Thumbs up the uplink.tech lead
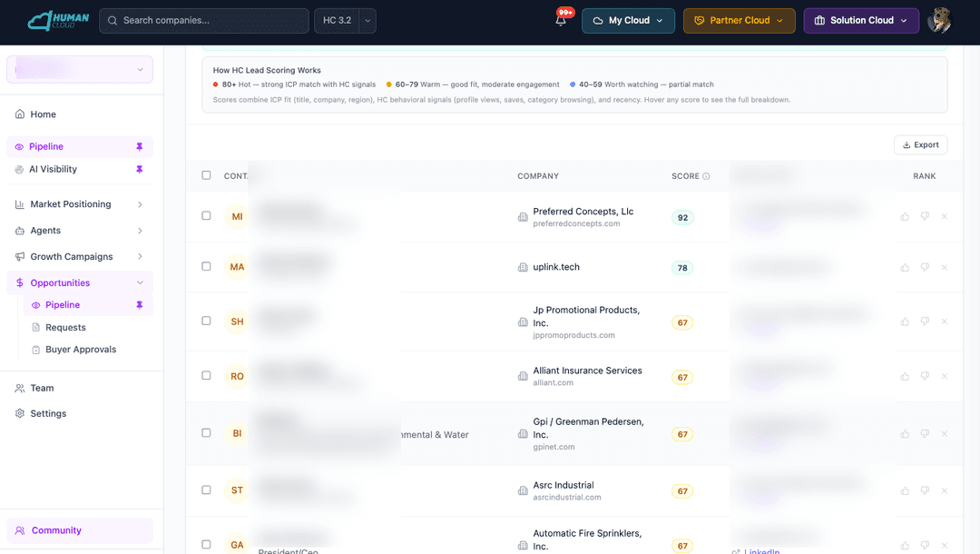This screenshot has width=980, height=554. 905,268
